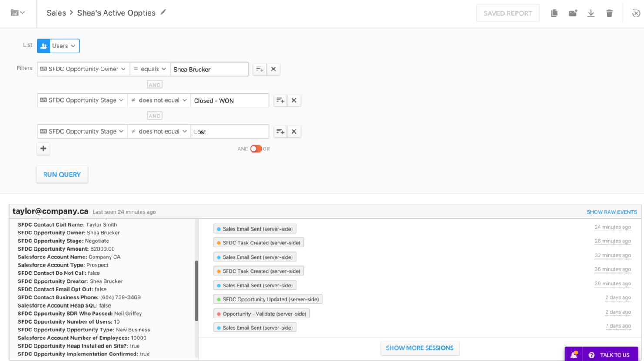Viewport: 644px width, 361px height.
Task: Delete the report with the trash icon
Action: pyautogui.click(x=609, y=13)
